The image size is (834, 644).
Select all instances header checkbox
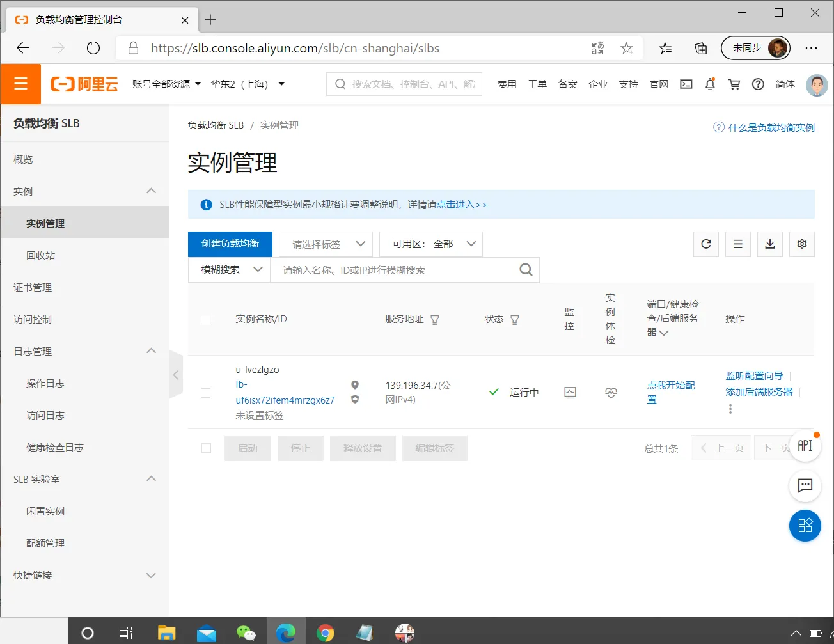coord(206,319)
